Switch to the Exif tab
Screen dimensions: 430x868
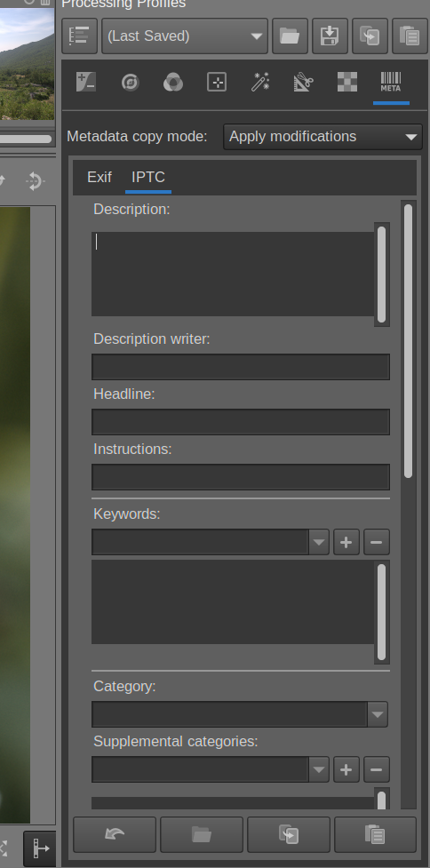pyautogui.click(x=100, y=177)
